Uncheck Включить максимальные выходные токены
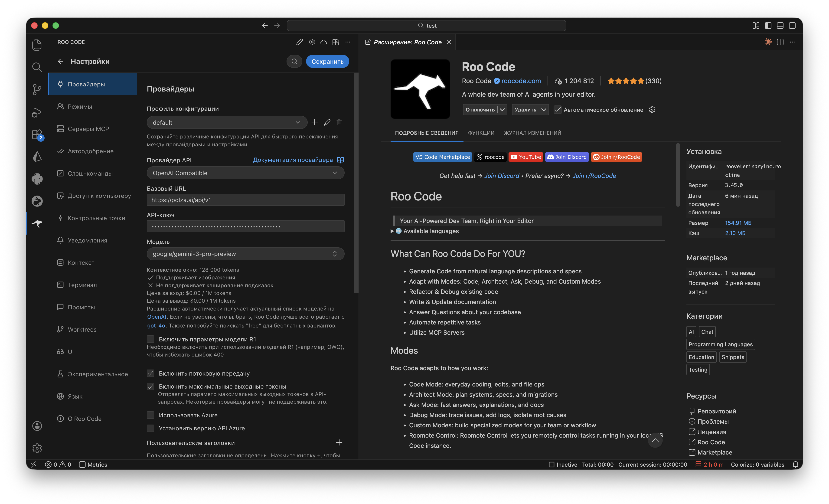 pyautogui.click(x=150, y=386)
